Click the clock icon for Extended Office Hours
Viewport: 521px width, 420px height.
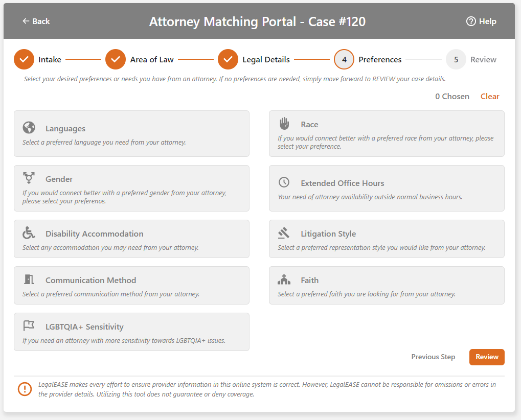point(284,182)
